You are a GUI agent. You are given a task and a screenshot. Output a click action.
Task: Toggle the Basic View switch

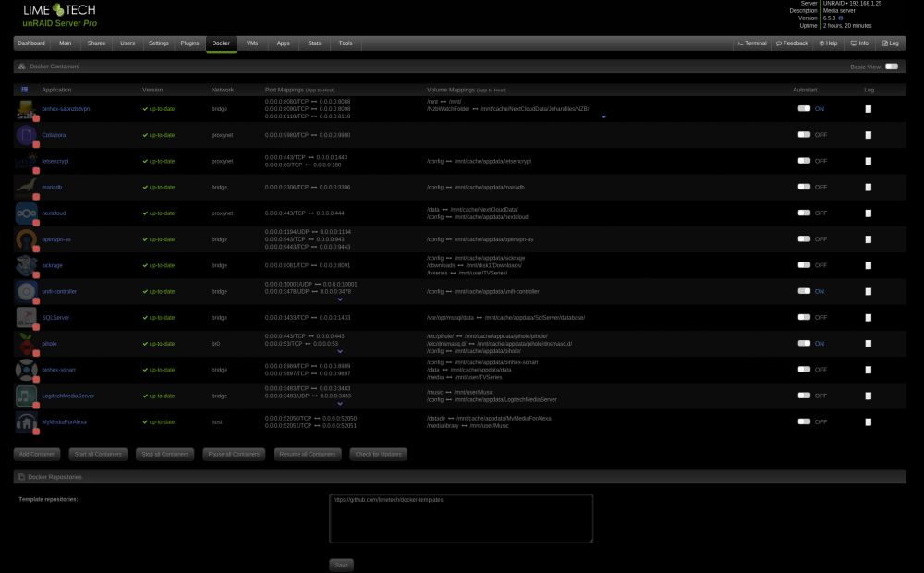click(892, 67)
